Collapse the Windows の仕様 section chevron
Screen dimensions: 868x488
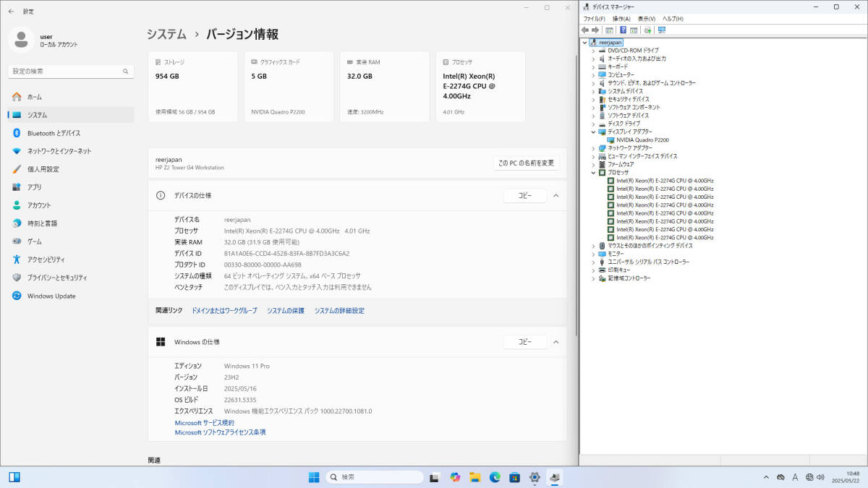556,342
